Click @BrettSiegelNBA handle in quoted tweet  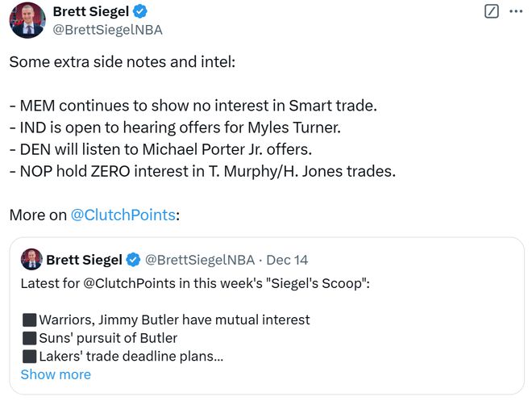pos(200,260)
